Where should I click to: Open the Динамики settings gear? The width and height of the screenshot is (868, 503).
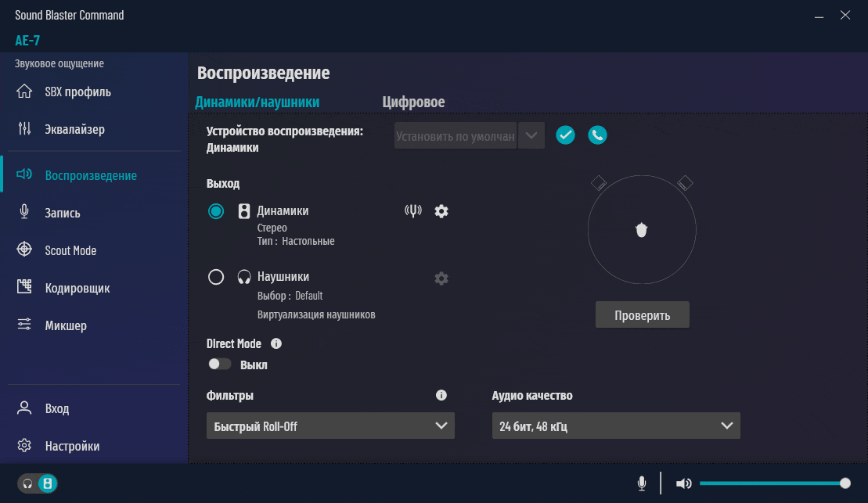point(441,211)
